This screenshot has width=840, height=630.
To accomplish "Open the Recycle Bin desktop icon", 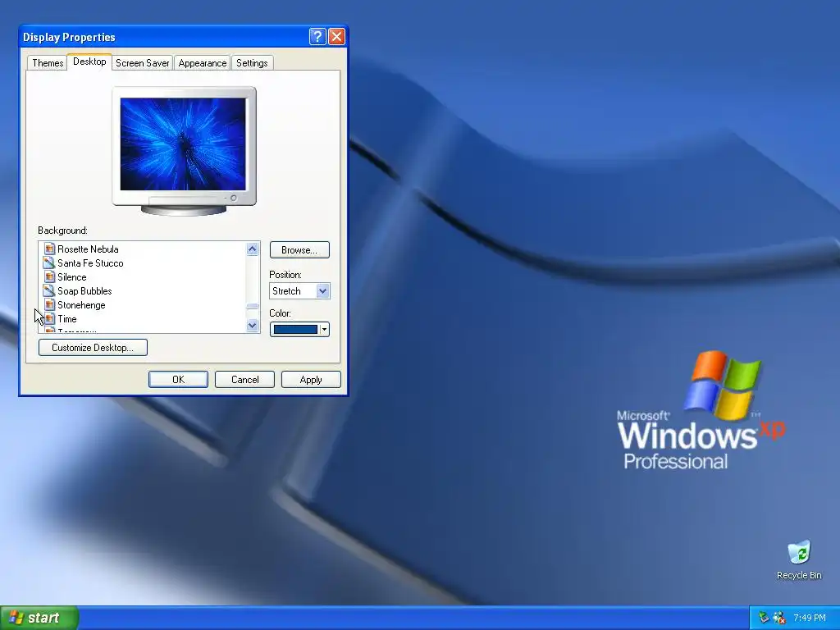I will [x=799, y=560].
